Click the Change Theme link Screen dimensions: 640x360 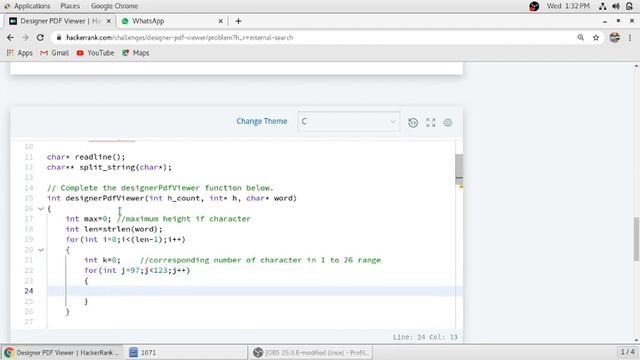[x=262, y=121]
